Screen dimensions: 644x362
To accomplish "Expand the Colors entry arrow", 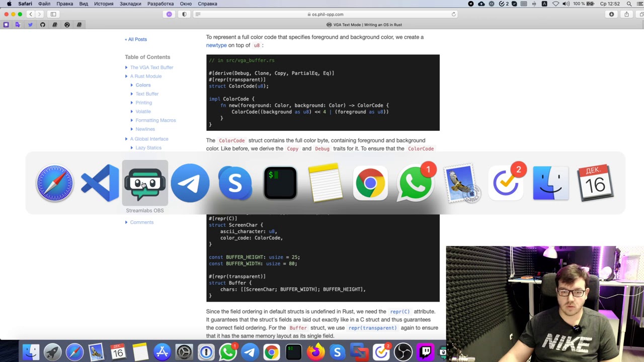I will 132,85.
